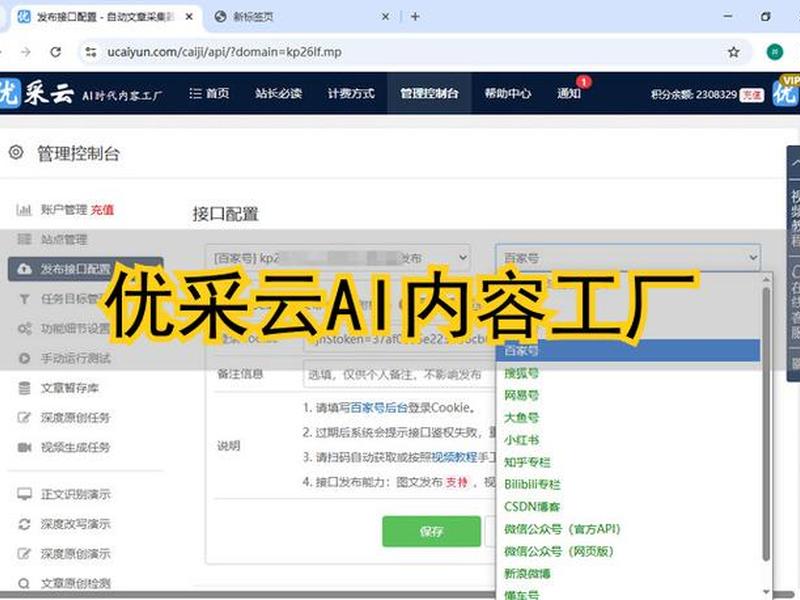Click the red 充值 badge next to 积分余额
800x600 pixels.
click(x=752, y=95)
